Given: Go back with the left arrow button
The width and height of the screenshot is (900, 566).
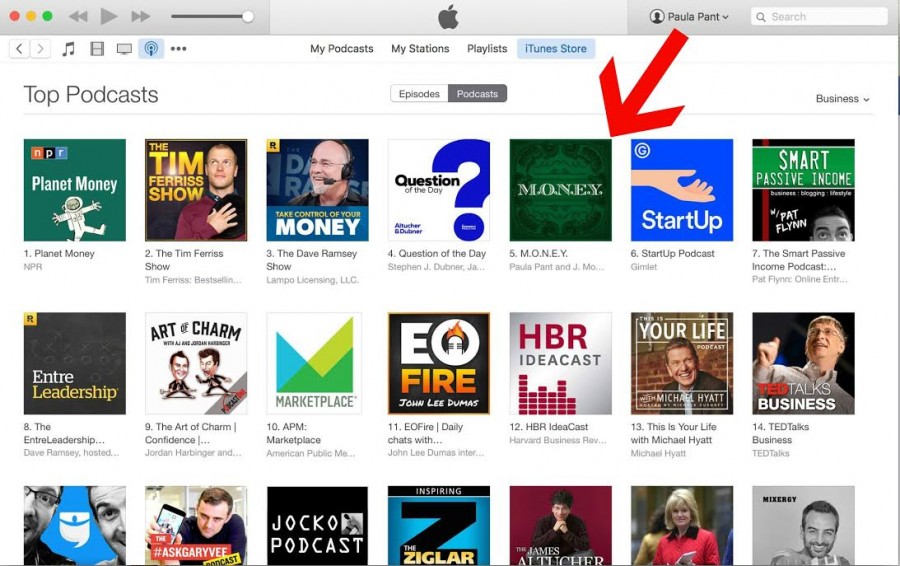Looking at the screenshot, I should coord(19,49).
